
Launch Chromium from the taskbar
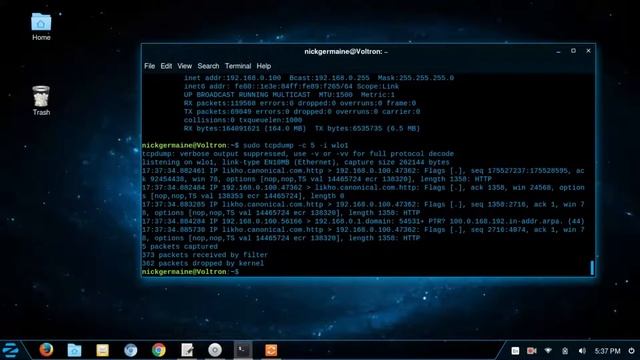pyautogui.click(x=131, y=350)
